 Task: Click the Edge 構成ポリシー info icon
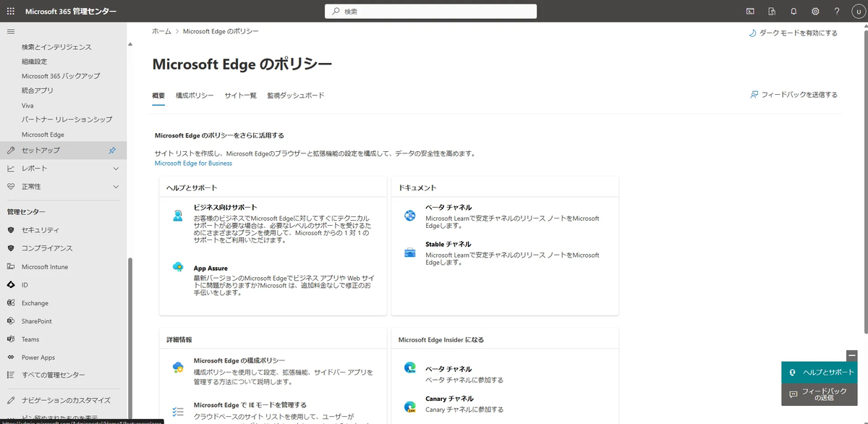coord(178,368)
